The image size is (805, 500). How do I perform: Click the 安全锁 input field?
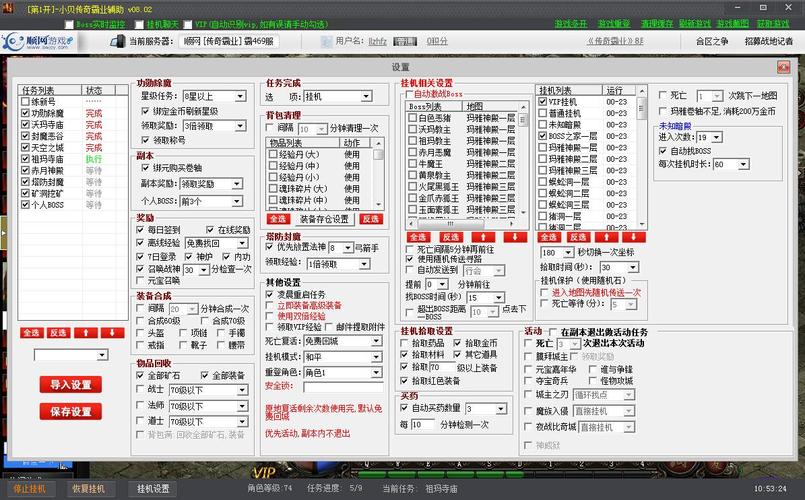(343, 387)
